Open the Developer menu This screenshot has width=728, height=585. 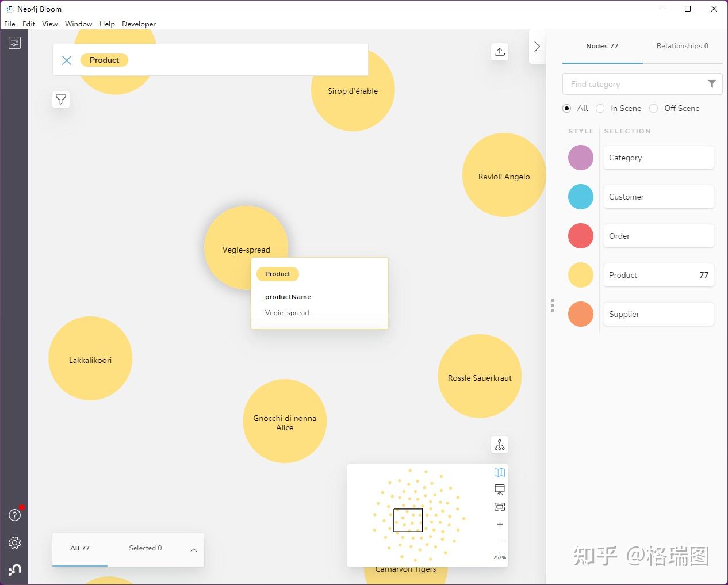(x=139, y=24)
